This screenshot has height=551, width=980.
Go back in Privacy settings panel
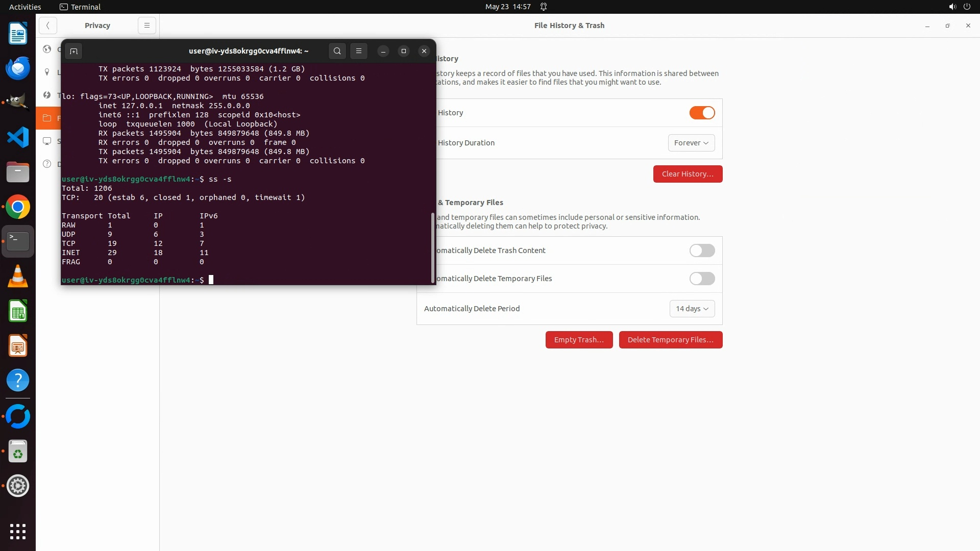[47, 26]
